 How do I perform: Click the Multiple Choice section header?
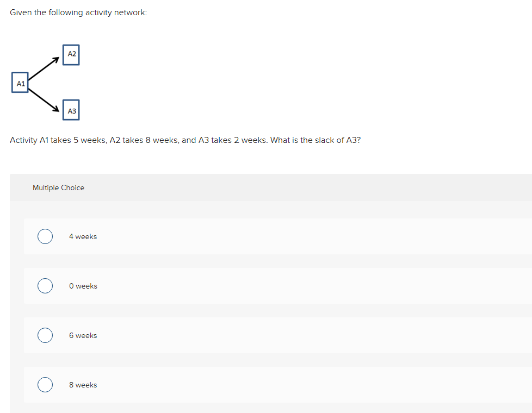pos(58,187)
